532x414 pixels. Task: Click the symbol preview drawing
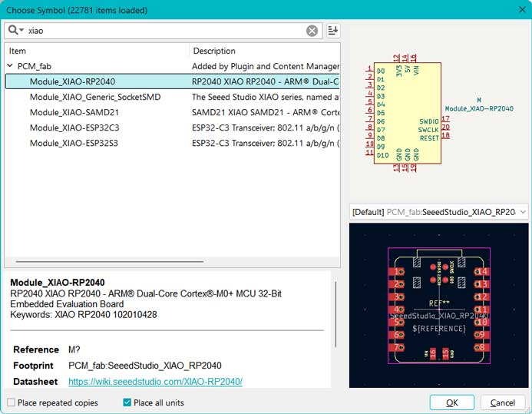438,113
